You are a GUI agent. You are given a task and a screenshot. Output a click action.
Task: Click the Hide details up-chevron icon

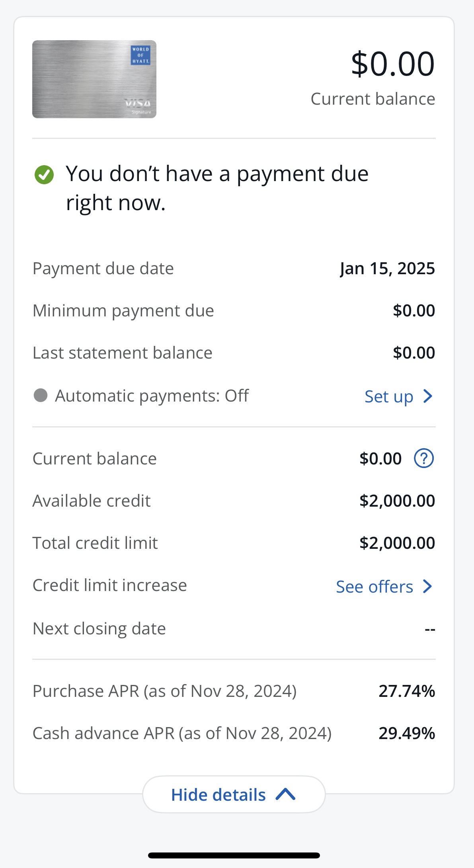(x=285, y=794)
